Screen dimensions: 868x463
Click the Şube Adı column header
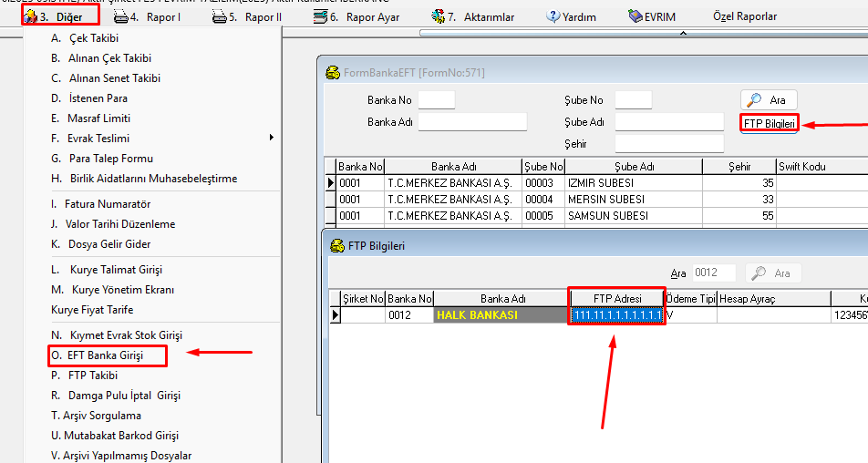pos(634,167)
